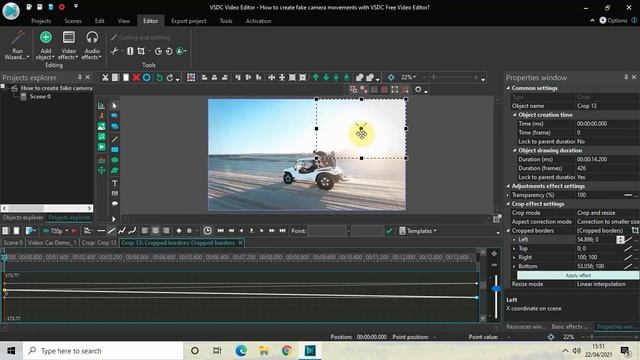Open Microsoft Edge from the taskbar
The height and width of the screenshot is (360, 640).
(x=241, y=351)
